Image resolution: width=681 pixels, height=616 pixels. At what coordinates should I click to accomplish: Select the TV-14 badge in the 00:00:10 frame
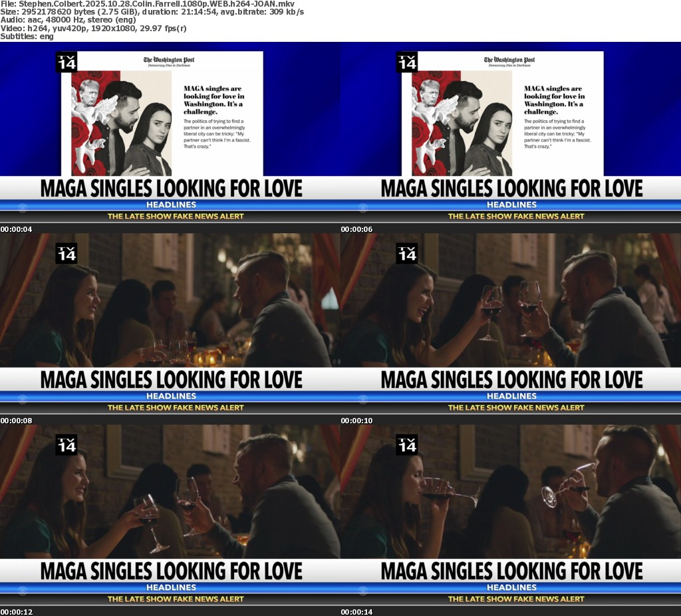coord(407,253)
